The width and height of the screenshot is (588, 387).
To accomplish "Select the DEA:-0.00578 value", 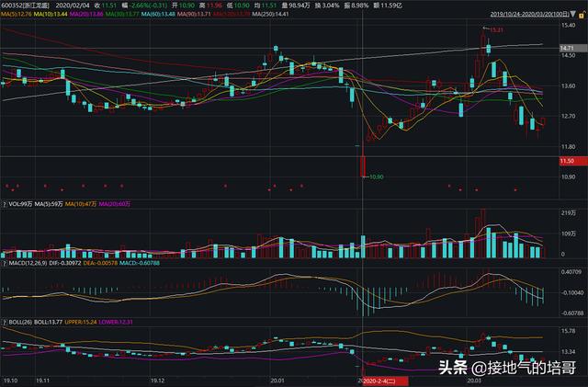I will [x=100, y=263].
